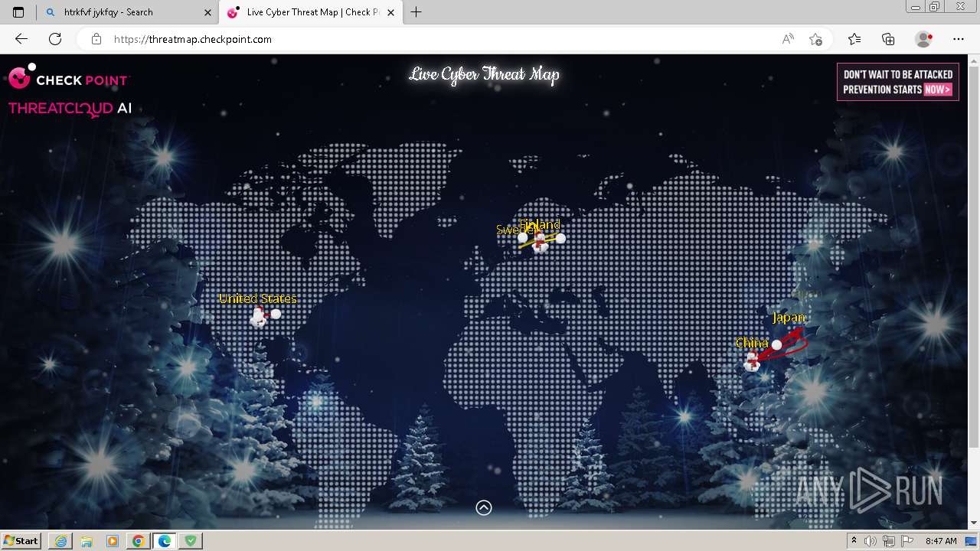Open Edge Settings and more menu

click(959, 39)
